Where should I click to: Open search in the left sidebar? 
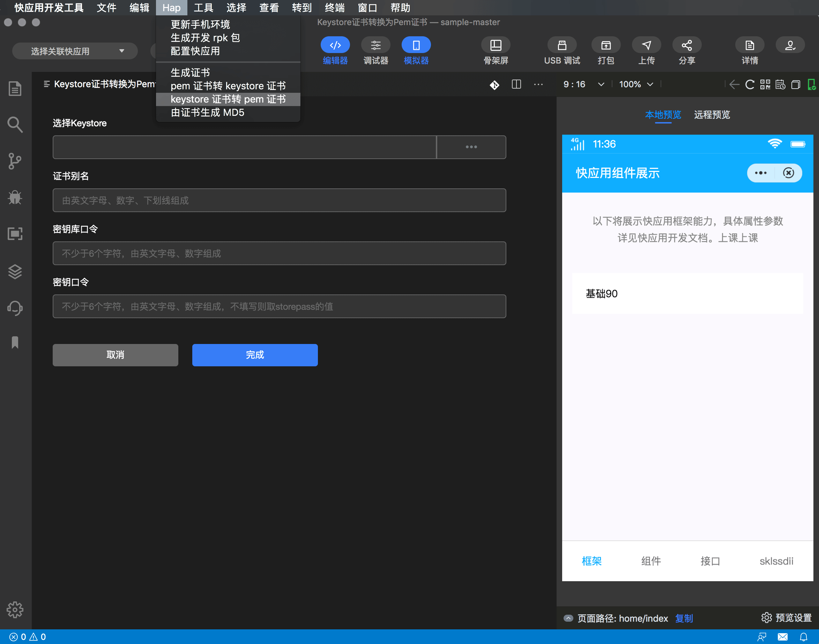pos(15,125)
